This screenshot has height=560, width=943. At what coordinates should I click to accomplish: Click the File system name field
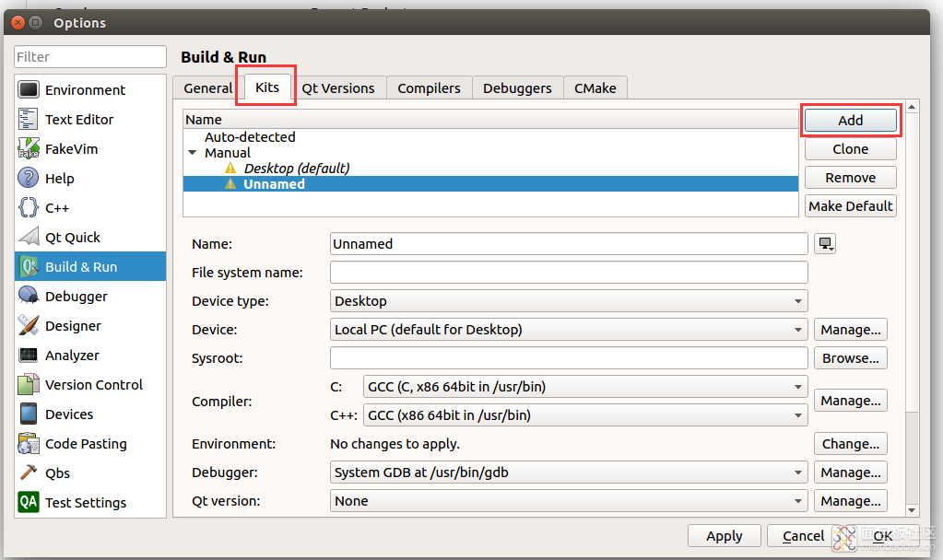click(569, 273)
